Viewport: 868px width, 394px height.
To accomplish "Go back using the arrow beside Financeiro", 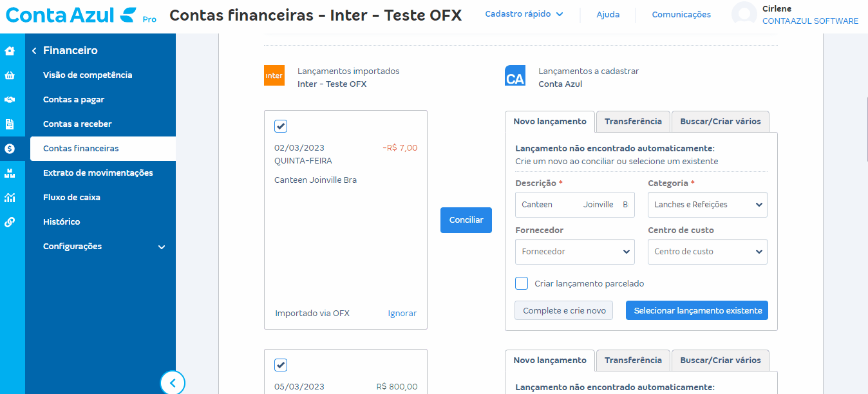I will tap(34, 50).
